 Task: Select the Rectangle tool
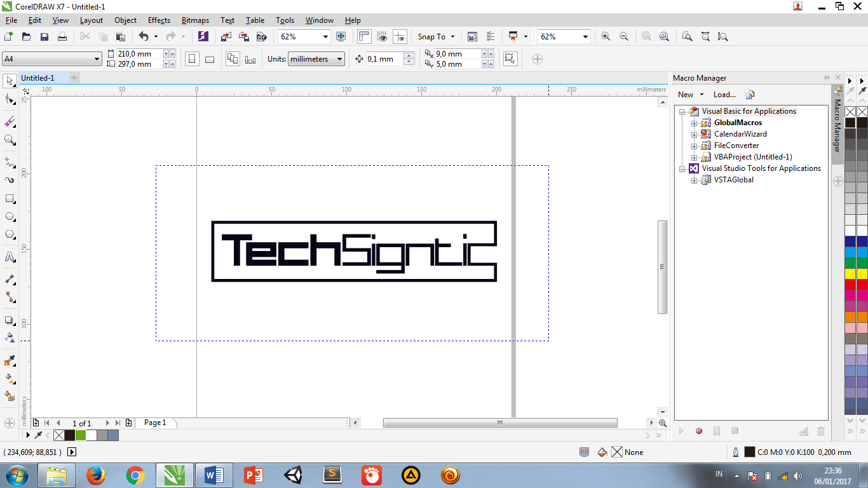[10, 199]
